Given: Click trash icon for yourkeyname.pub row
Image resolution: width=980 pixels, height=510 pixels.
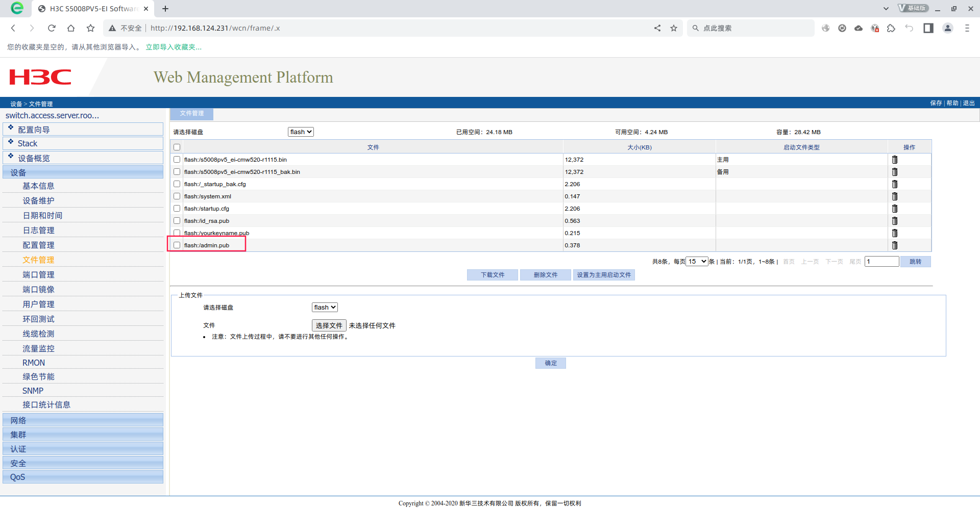Looking at the screenshot, I should tap(895, 233).
